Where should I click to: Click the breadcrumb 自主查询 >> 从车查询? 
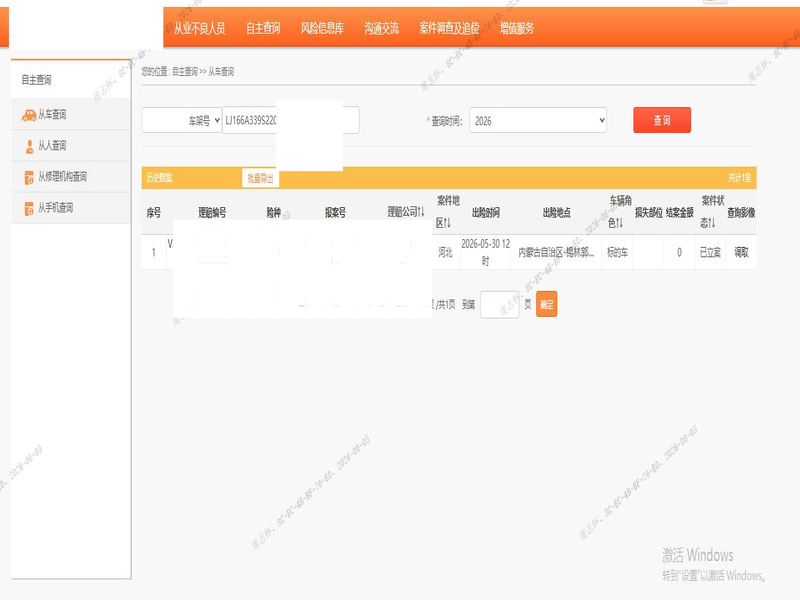[x=203, y=71]
